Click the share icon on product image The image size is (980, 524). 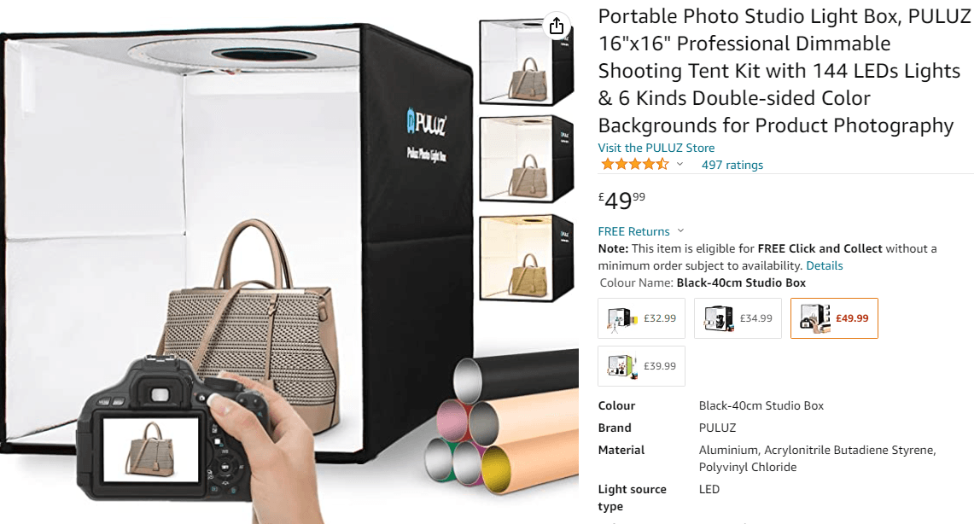point(557,26)
